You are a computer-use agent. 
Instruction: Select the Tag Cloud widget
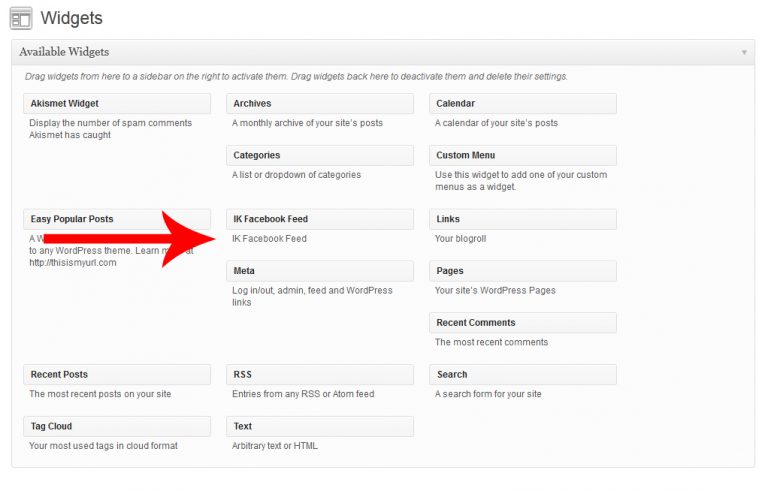pyautogui.click(x=117, y=427)
